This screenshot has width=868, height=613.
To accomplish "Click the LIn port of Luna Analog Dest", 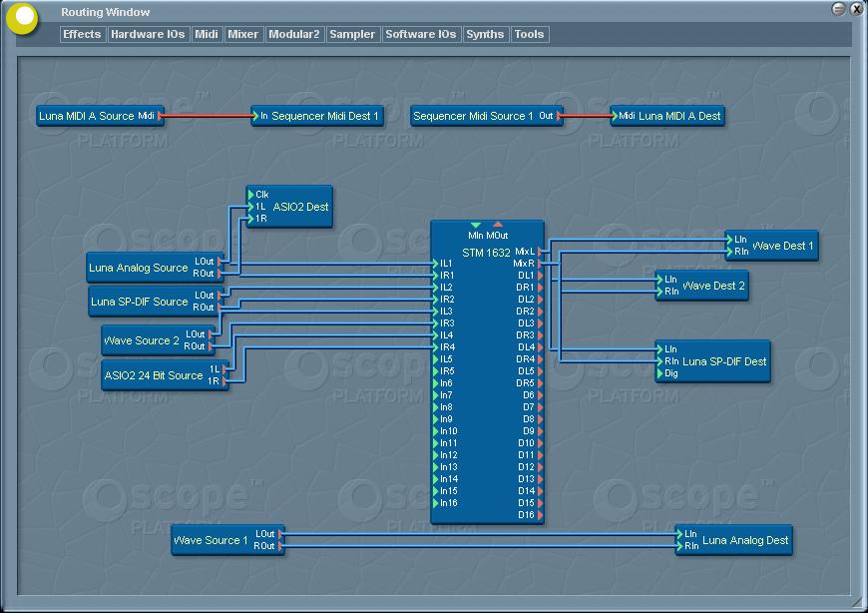I will pos(679,534).
